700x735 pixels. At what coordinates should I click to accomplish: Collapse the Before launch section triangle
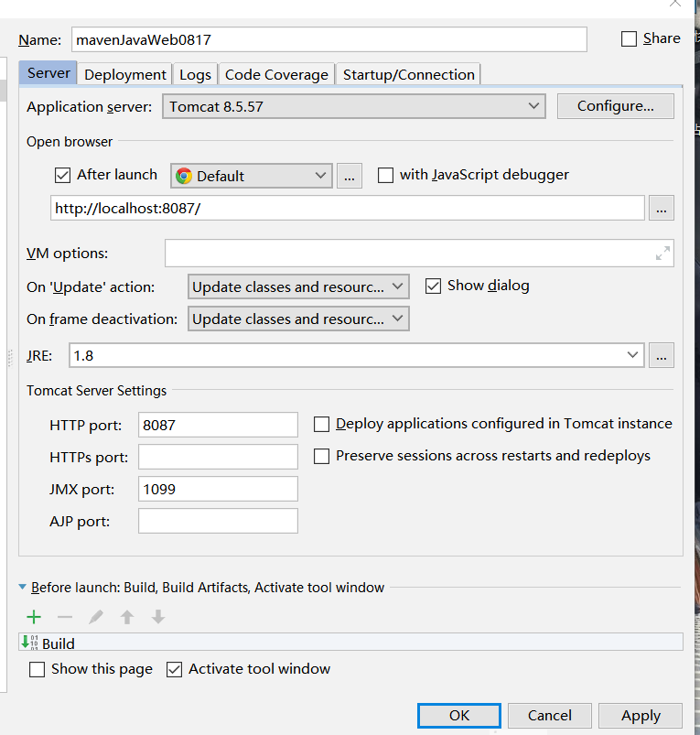coord(22,587)
